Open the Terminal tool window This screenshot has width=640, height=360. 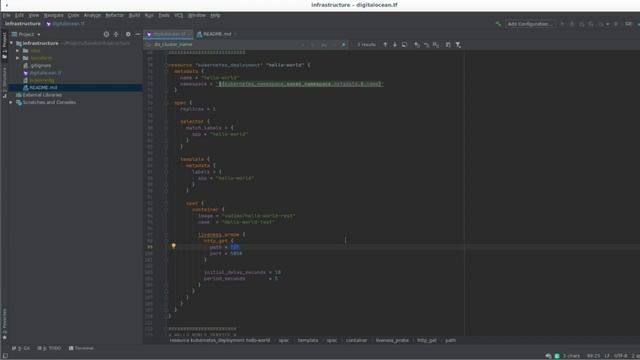tap(81, 348)
